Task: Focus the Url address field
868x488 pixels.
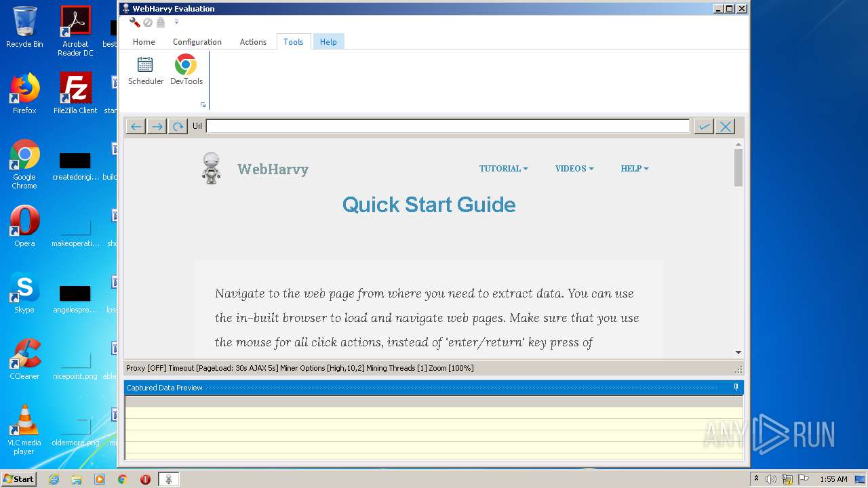Action: click(x=448, y=126)
